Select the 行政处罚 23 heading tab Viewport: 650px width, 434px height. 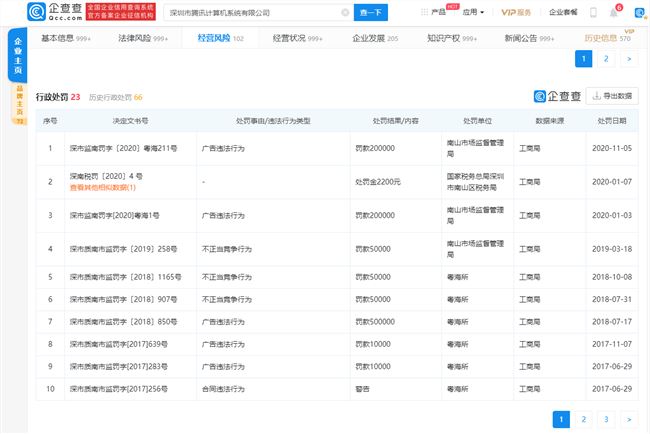(58, 97)
